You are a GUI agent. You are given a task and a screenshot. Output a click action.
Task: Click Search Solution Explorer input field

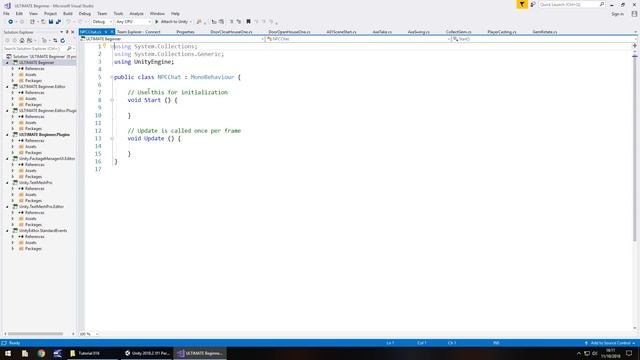click(x=34, y=49)
